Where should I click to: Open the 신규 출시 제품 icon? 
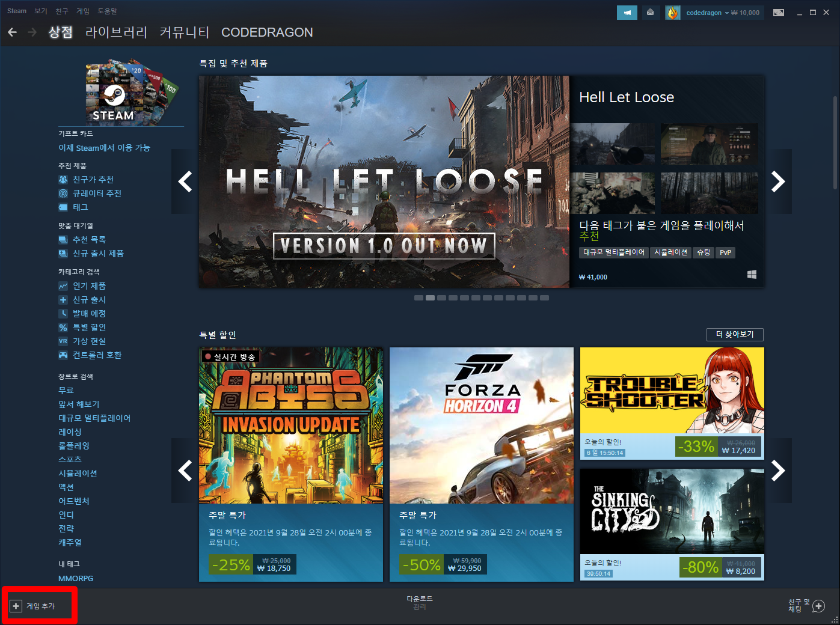[63, 254]
